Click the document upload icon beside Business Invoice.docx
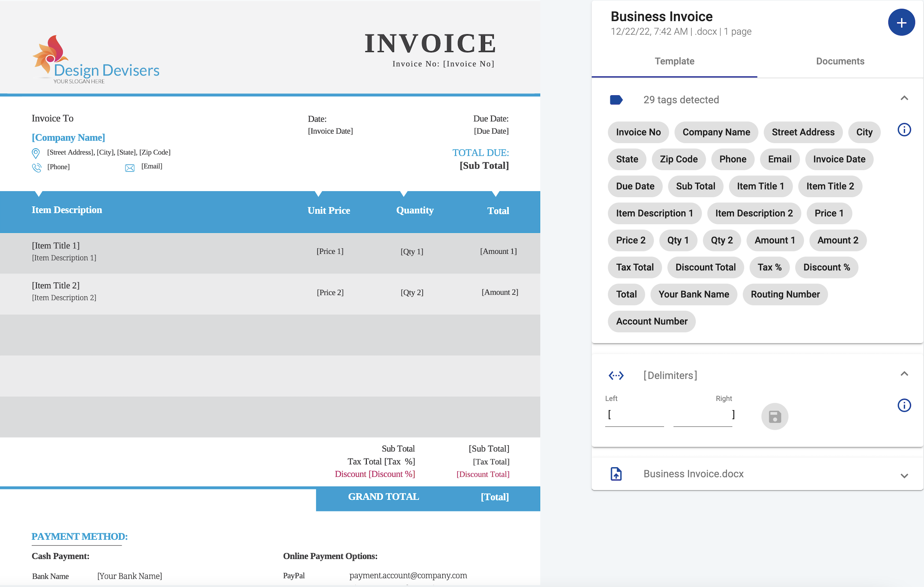924x587 pixels. pos(616,474)
